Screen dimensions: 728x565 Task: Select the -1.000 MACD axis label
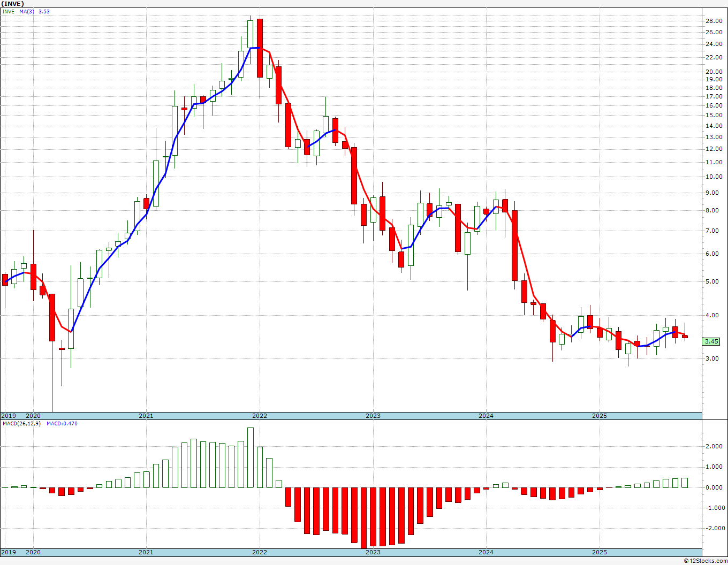pos(714,508)
